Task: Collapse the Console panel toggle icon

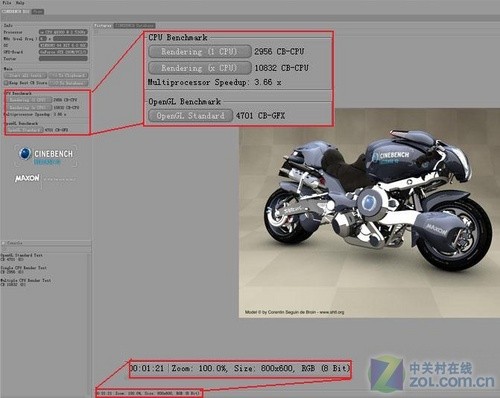Action: click(x=4, y=243)
